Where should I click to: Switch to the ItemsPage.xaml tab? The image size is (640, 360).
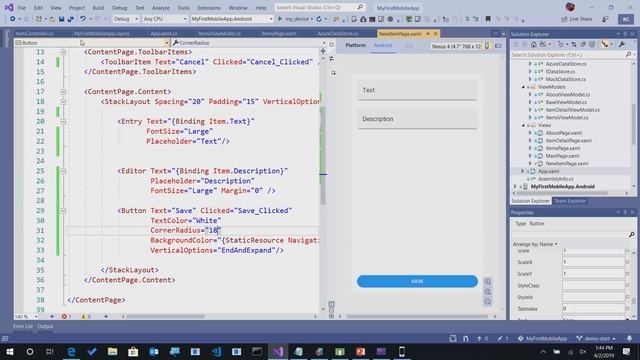click(x=279, y=33)
